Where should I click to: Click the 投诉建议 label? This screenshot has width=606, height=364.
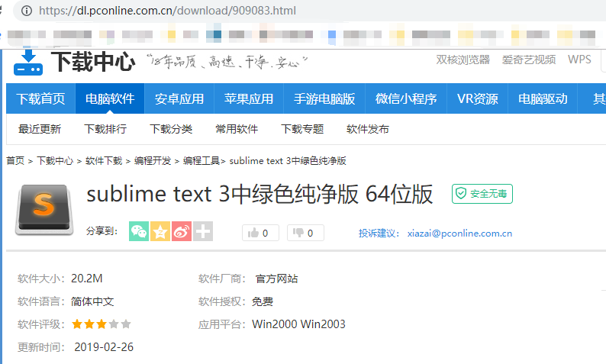tap(379, 234)
